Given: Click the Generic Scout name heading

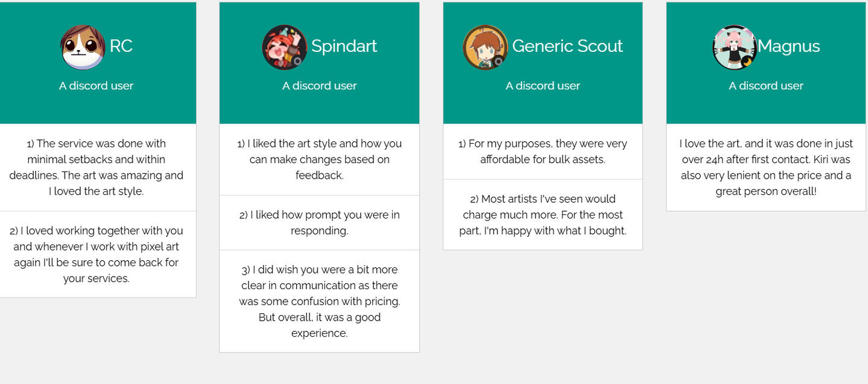Looking at the screenshot, I should click(x=567, y=46).
